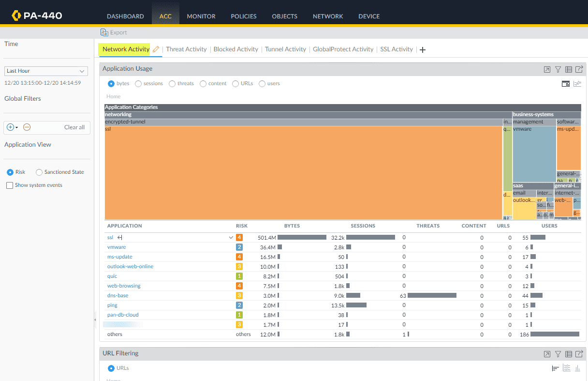Open the dns-base application link
Viewport: 588px width, 381px height.
(x=118, y=296)
